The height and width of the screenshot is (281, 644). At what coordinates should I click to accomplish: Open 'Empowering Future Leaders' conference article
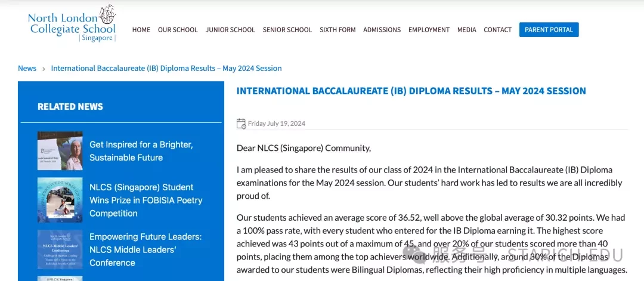click(x=145, y=249)
